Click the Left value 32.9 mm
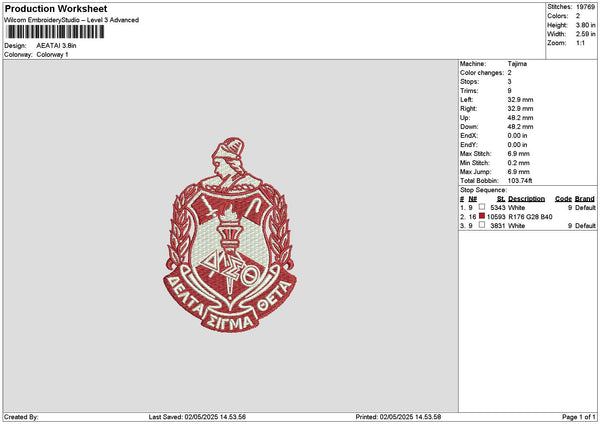Screen dimensions: 600x424 tap(520, 100)
